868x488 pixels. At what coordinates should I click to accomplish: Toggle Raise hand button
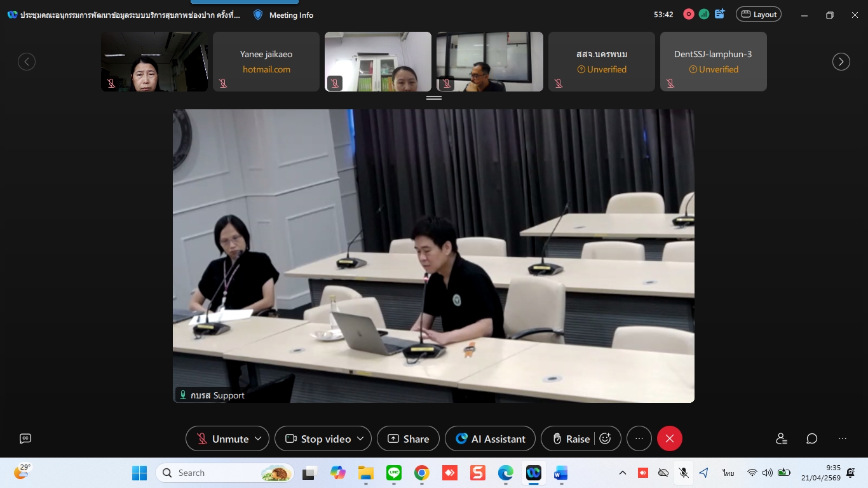click(570, 438)
